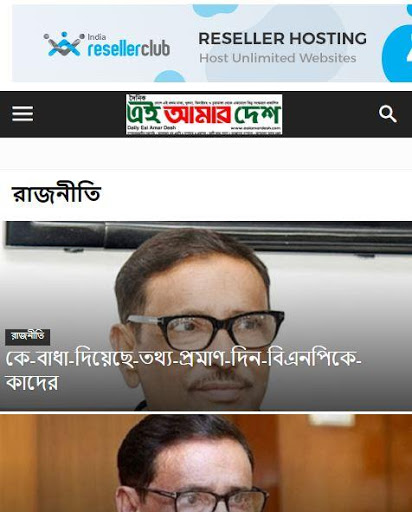The width and height of the screenshot is (412, 512).
Task: Click the word কাদের in the headline
Action: click(x=32, y=383)
